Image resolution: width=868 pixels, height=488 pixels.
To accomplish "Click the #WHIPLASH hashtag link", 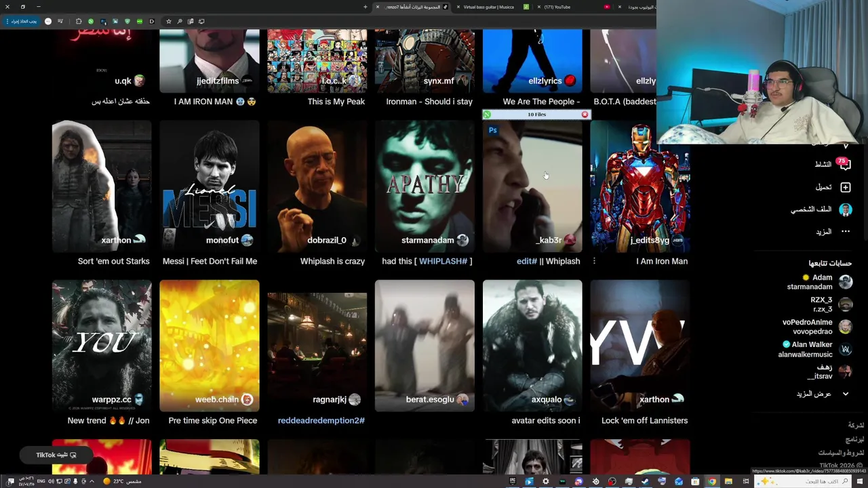I will pyautogui.click(x=443, y=261).
